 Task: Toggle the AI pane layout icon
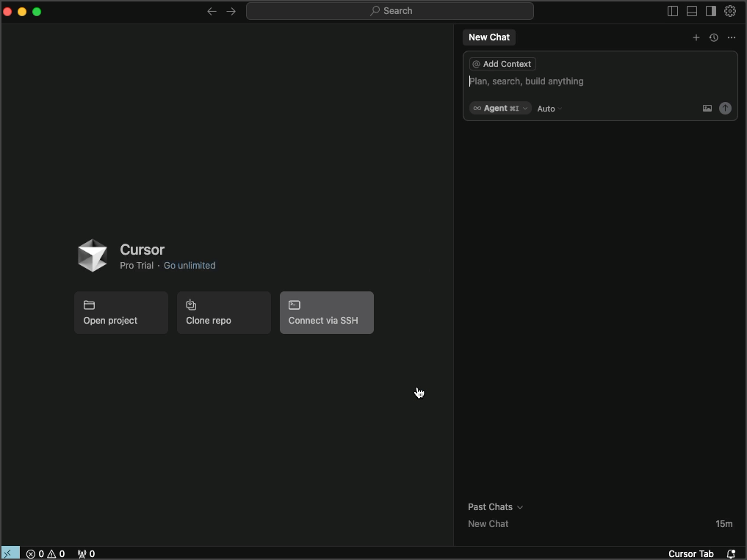(711, 11)
